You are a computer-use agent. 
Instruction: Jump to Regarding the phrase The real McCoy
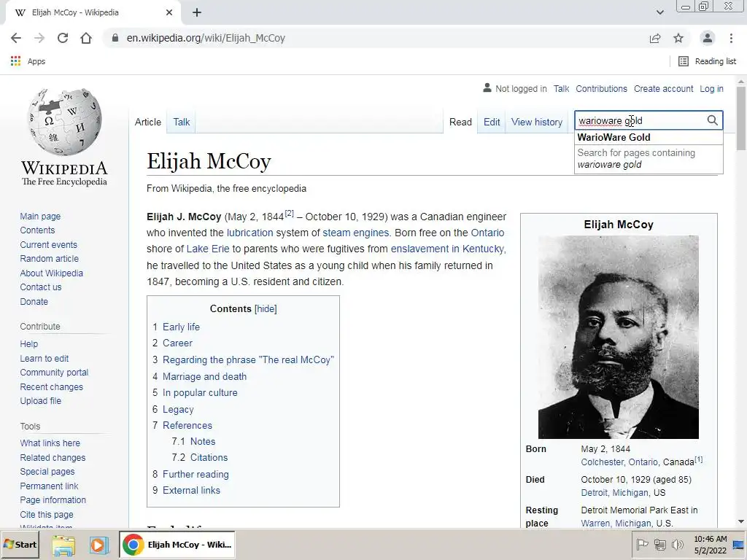[x=248, y=359]
